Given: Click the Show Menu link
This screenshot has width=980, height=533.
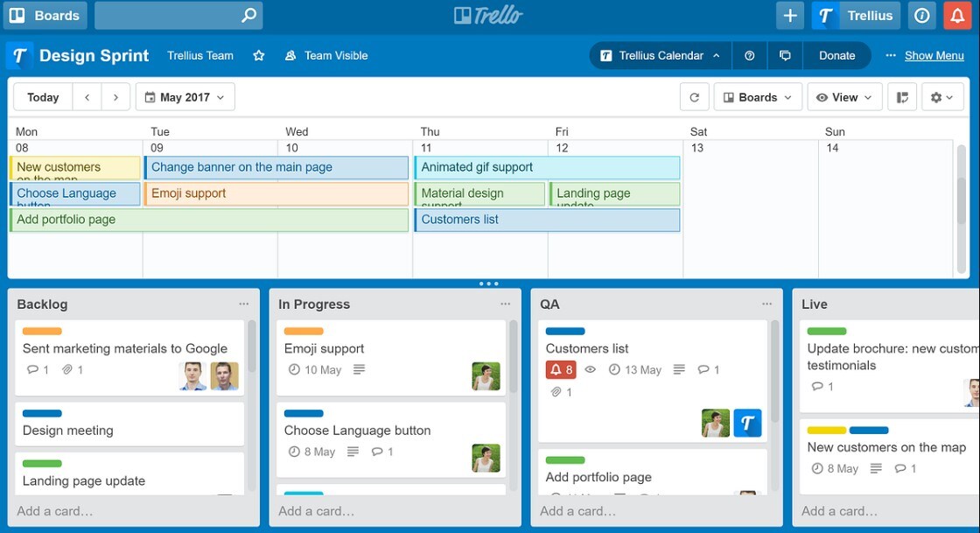Looking at the screenshot, I should click(934, 56).
